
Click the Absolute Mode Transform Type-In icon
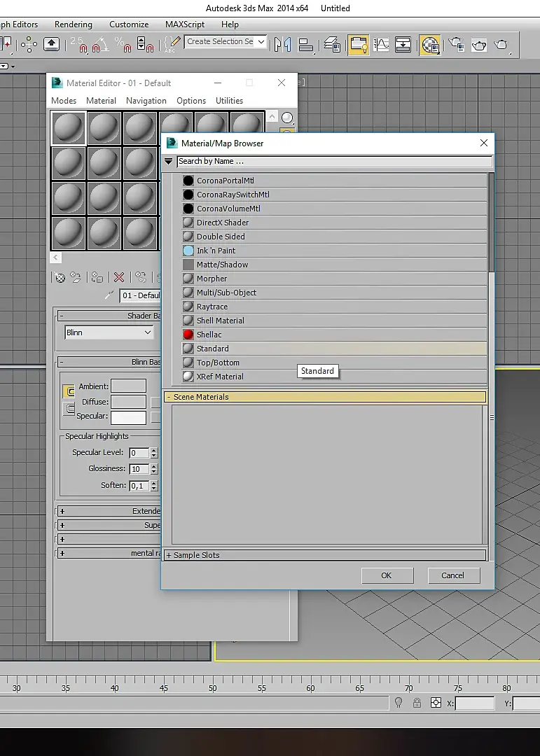436,703
